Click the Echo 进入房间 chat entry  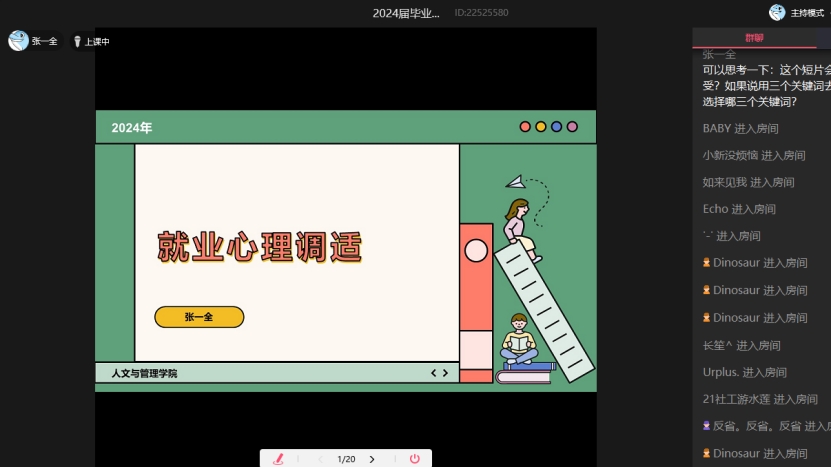[739, 209]
